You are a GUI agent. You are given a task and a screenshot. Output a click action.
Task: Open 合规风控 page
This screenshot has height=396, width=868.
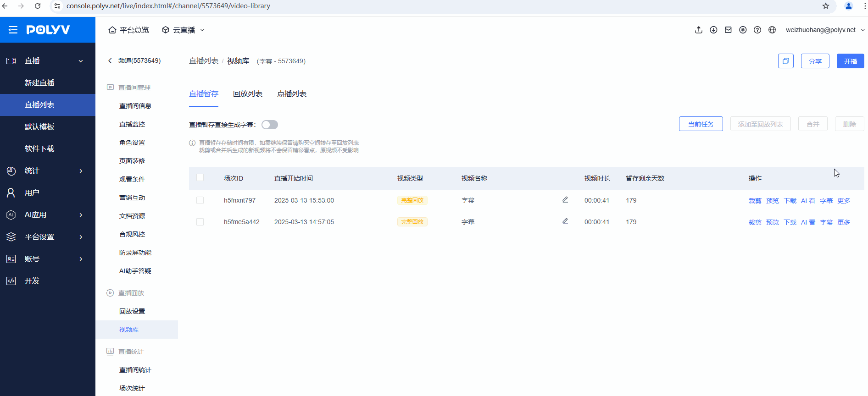coord(132,234)
